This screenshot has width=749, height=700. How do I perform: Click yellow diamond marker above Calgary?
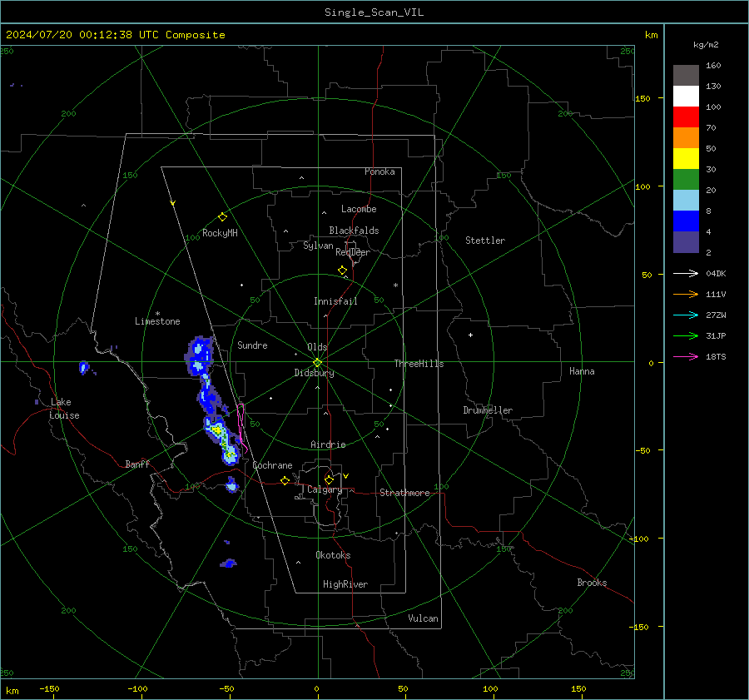coord(329,479)
